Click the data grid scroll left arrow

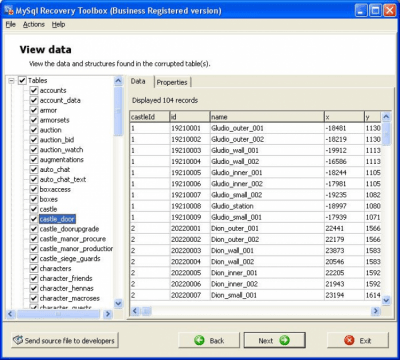135,311
